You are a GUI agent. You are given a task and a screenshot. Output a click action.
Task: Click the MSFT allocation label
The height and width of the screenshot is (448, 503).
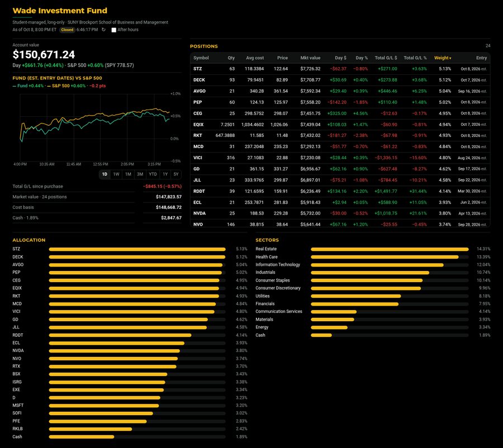tap(18, 406)
